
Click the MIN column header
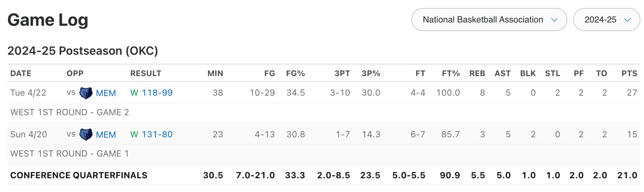(215, 74)
